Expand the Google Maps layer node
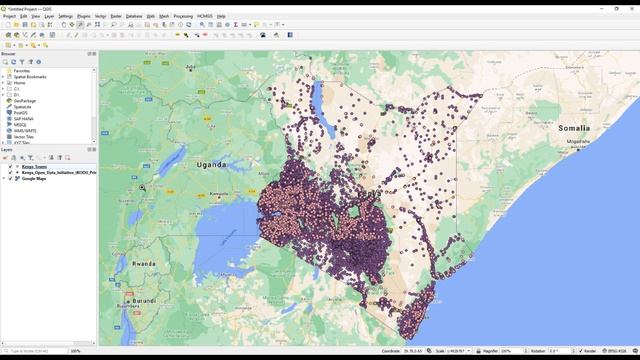640x360 pixels. pyautogui.click(x=4, y=179)
